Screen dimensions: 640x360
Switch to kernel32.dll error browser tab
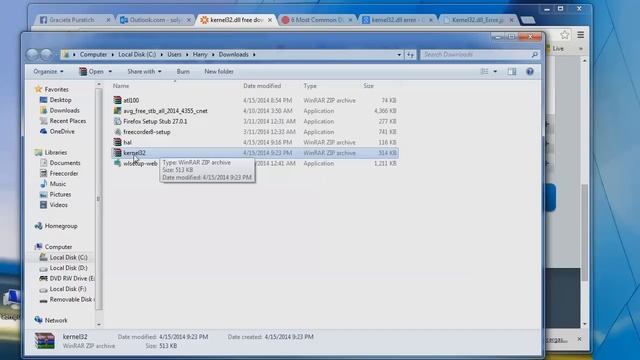pos(397,20)
